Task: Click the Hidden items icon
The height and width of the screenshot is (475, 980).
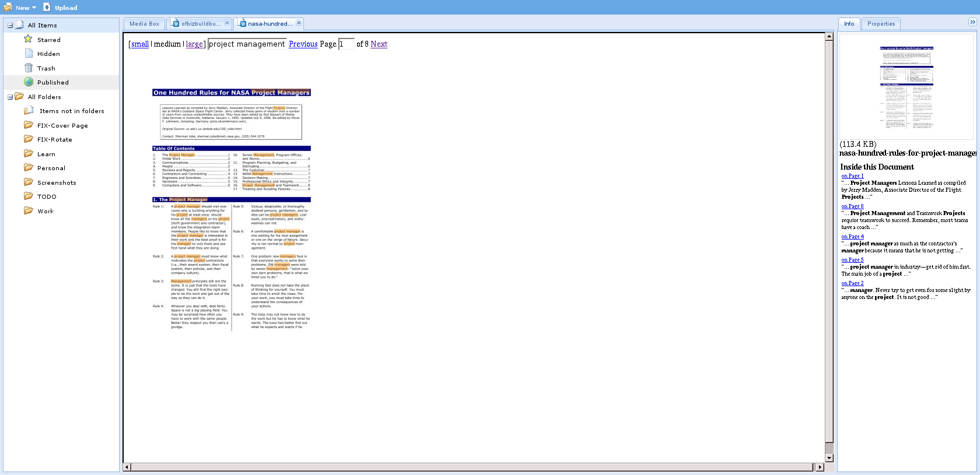Action: click(28, 54)
